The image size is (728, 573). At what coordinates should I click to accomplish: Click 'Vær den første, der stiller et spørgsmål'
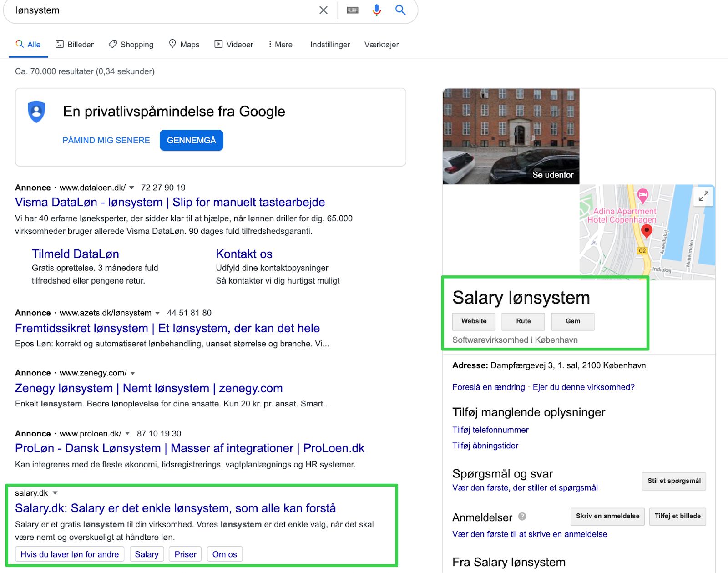525,488
